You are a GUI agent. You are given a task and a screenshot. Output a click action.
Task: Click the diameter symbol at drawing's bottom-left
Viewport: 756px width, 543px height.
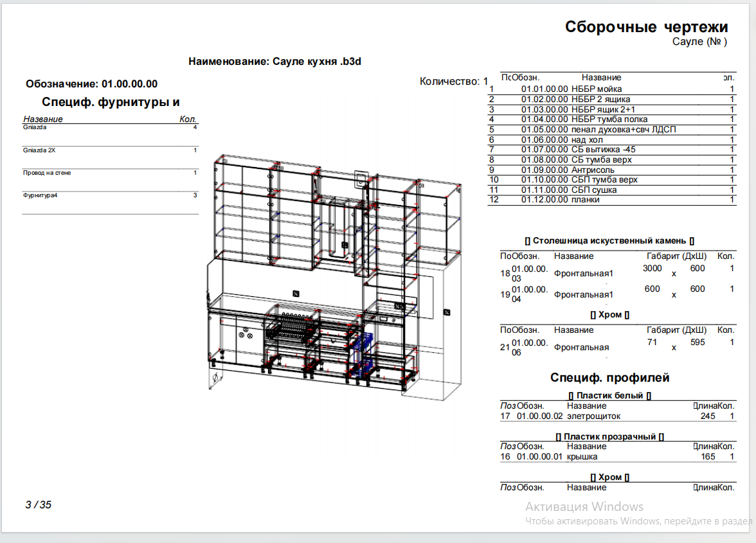pyautogui.click(x=215, y=377)
